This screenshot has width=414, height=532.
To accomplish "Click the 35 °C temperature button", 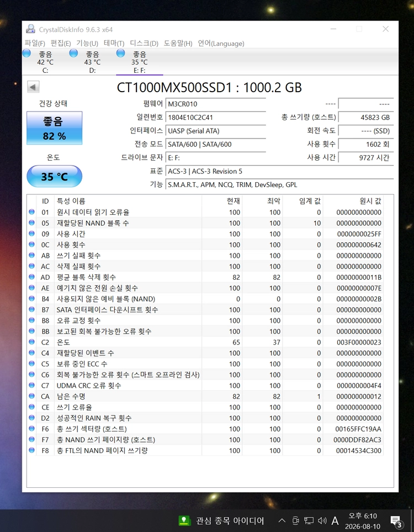I will (x=54, y=177).
